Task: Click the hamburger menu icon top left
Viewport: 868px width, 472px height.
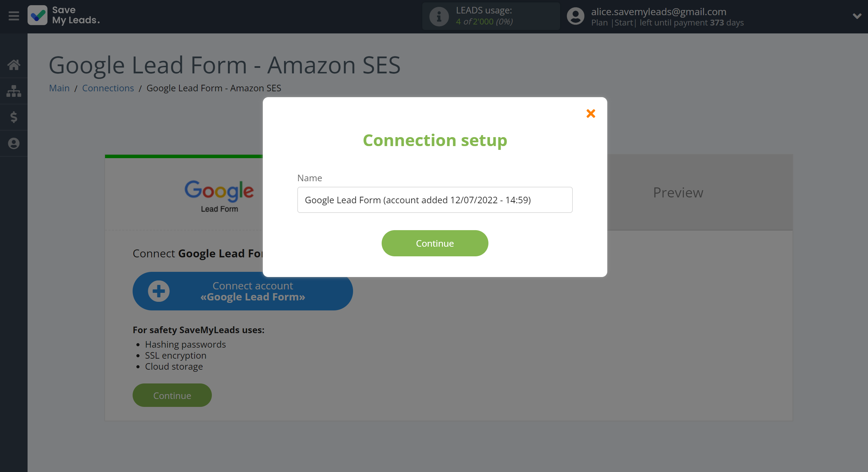Action: click(x=13, y=16)
